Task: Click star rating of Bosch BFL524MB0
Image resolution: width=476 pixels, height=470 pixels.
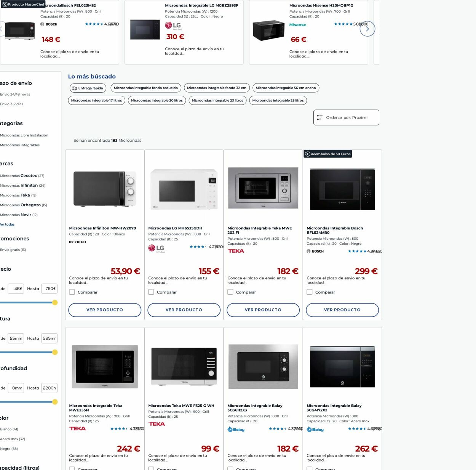Action: [357, 251]
